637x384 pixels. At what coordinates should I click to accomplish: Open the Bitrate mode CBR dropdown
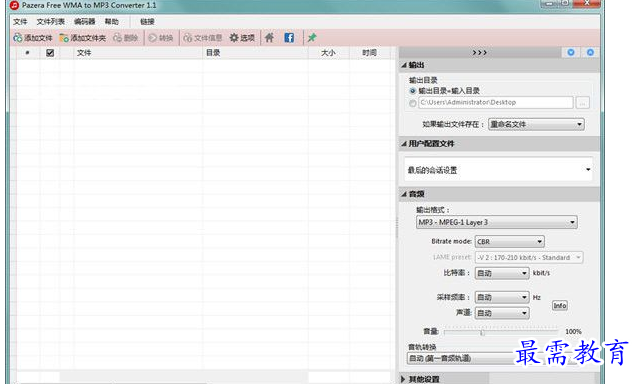tap(509, 241)
